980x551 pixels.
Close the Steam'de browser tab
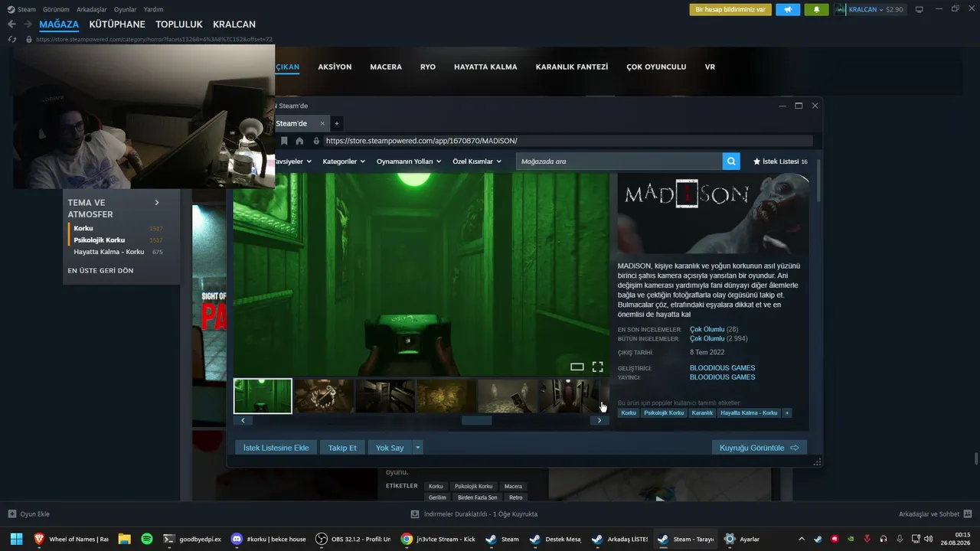point(322,123)
